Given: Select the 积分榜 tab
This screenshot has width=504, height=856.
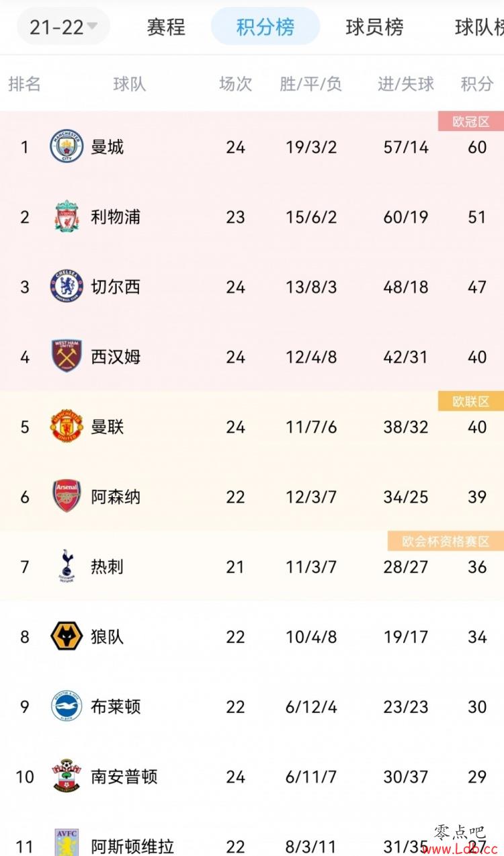Looking at the screenshot, I should click(x=265, y=27).
